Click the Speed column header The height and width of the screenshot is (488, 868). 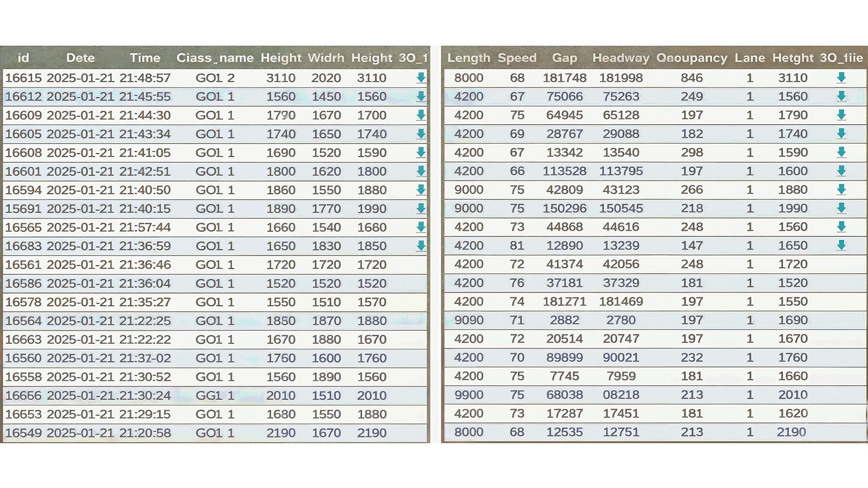click(517, 58)
